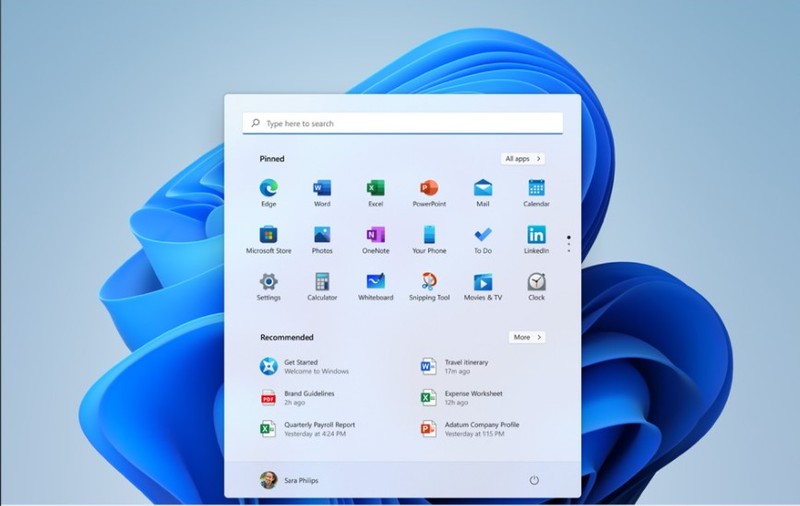Open Sara Philips account avatar

(268, 480)
